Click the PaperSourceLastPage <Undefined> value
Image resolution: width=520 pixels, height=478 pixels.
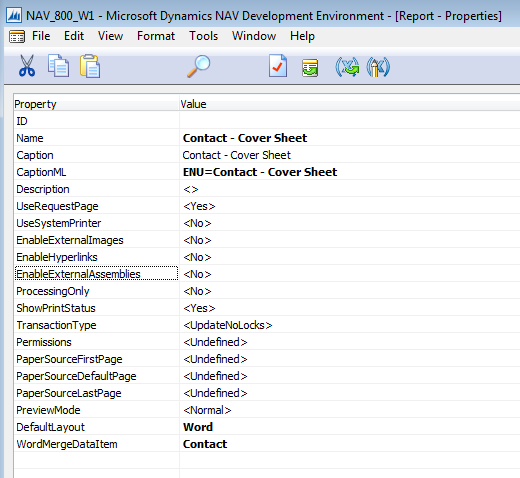(x=215, y=393)
